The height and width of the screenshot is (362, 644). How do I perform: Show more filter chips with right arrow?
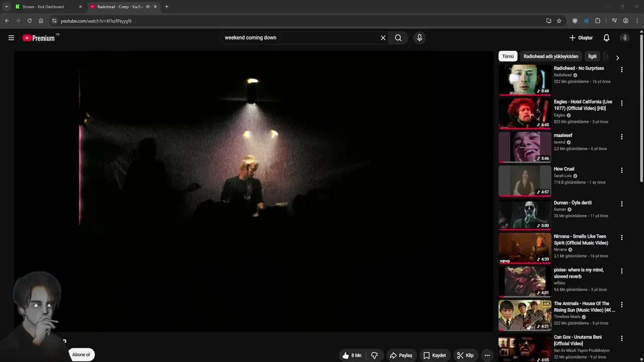coord(617,57)
